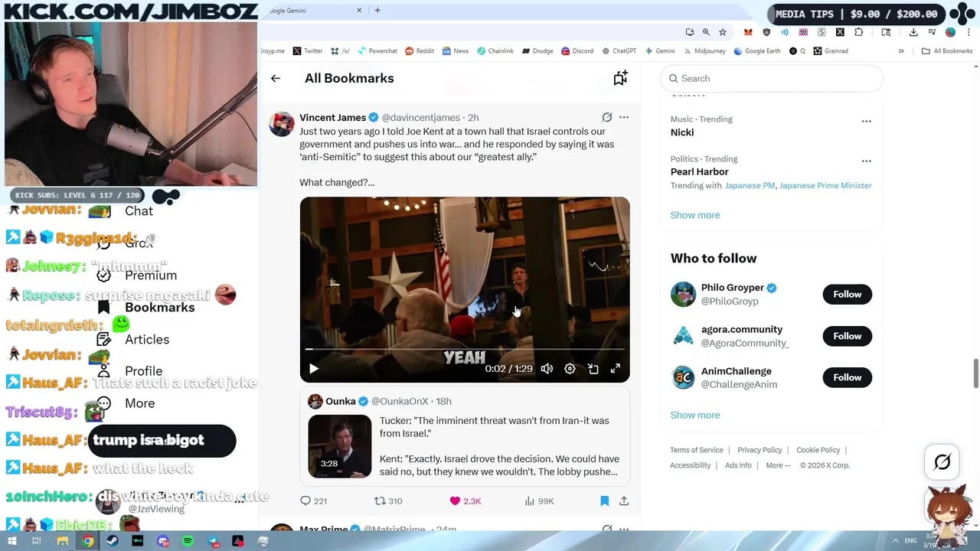Image resolution: width=980 pixels, height=551 pixels.
Task: Open the Cookie Policy link
Action: [x=818, y=450]
